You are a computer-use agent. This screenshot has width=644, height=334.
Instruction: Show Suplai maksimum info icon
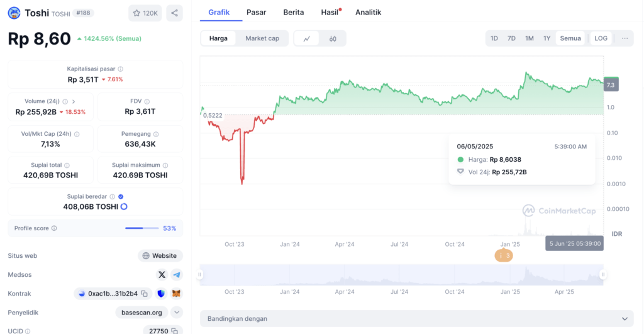pos(165,165)
